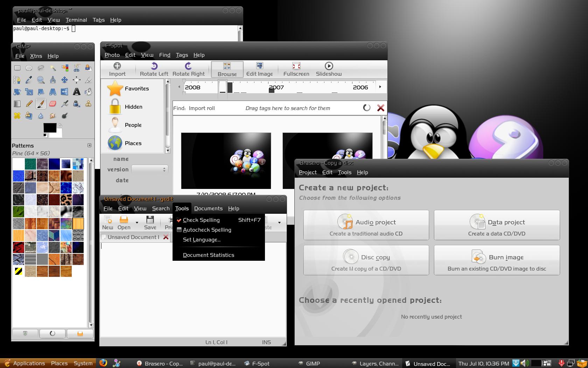Select GIMP Ellipse Select tool
Screen dimensions: 588x368
[29, 68]
